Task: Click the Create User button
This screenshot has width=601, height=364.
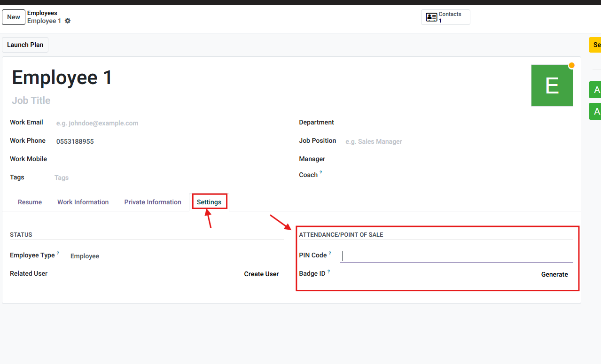Action: click(261, 274)
